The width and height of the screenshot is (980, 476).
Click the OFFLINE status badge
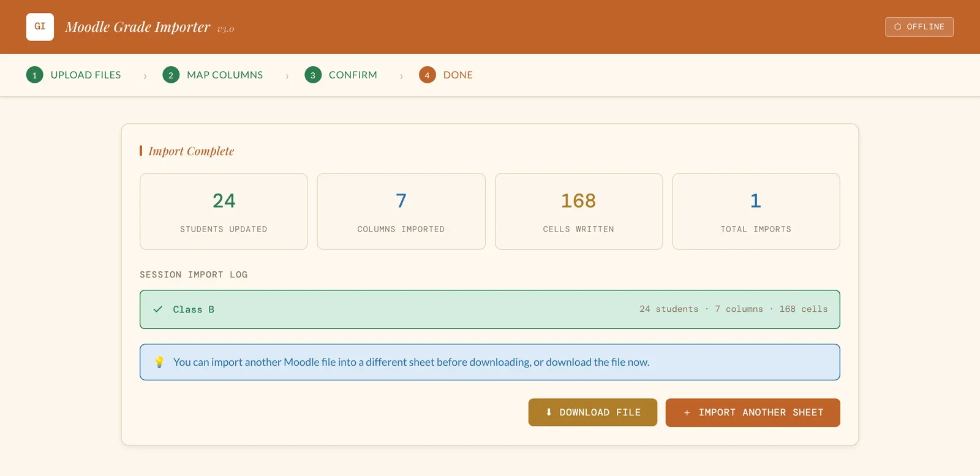pos(919,27)
